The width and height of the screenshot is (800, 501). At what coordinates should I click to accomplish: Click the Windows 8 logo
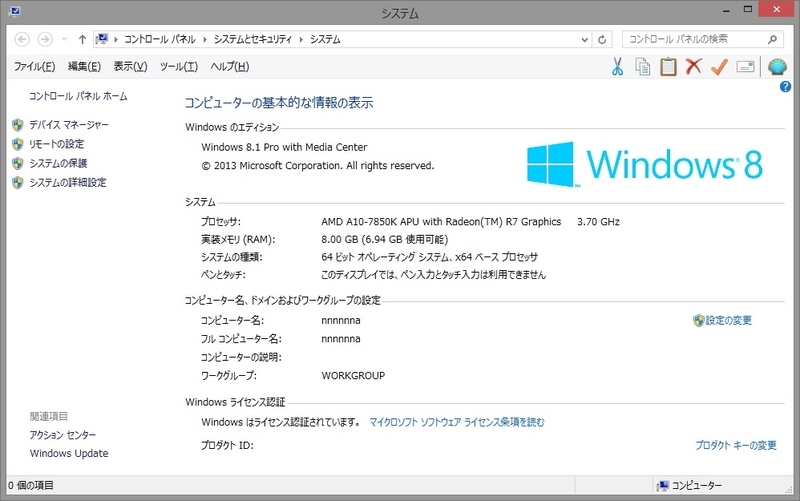point(645,164)
